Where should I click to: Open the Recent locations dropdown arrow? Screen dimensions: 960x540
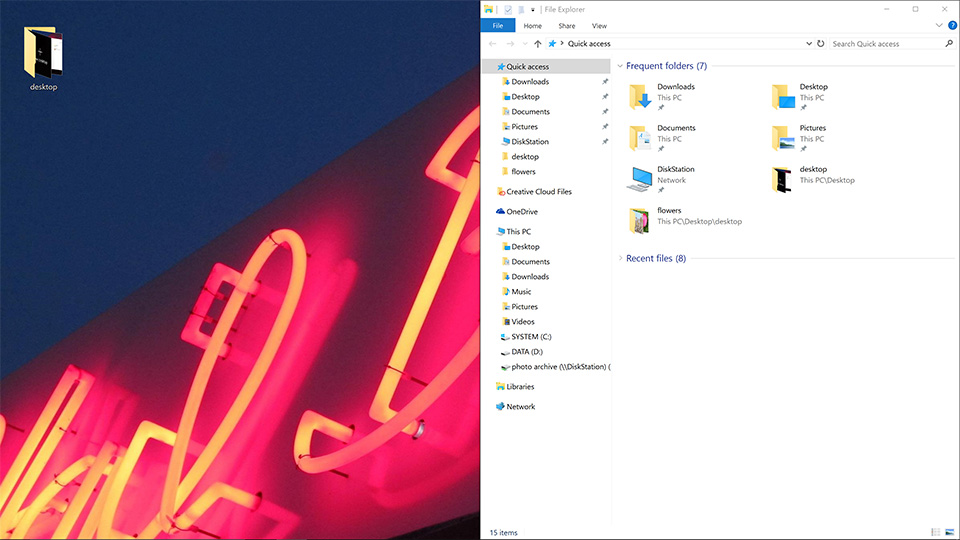coord(525,43)
